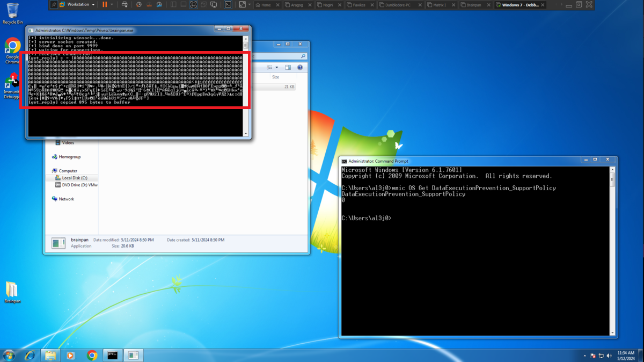Open the Workstation dropdown menu
644x362 pixels.
click(78, 4)
